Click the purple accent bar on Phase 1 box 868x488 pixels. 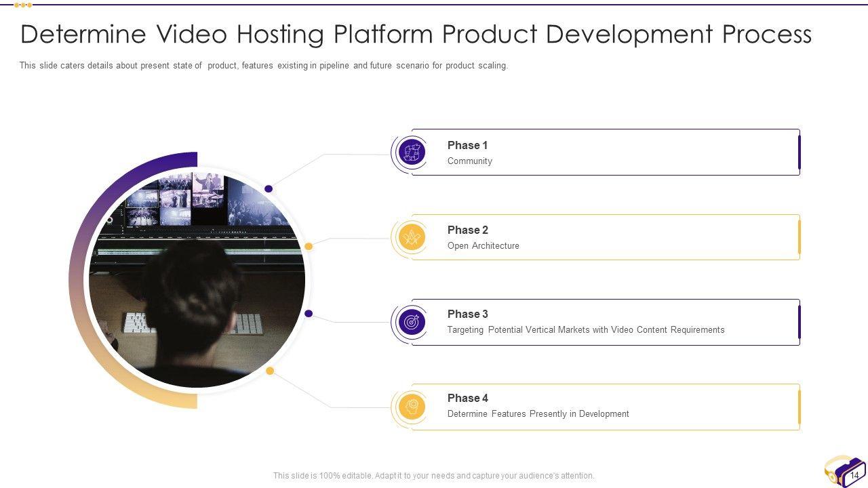(x=799, y=152)
